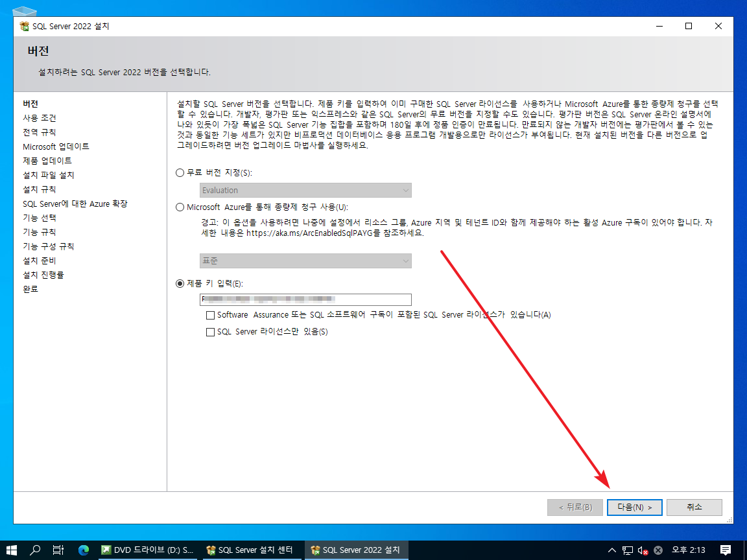Select the SQL Server 2022 설치 taskbar item
747x560 pixels.
coord(356,550)
